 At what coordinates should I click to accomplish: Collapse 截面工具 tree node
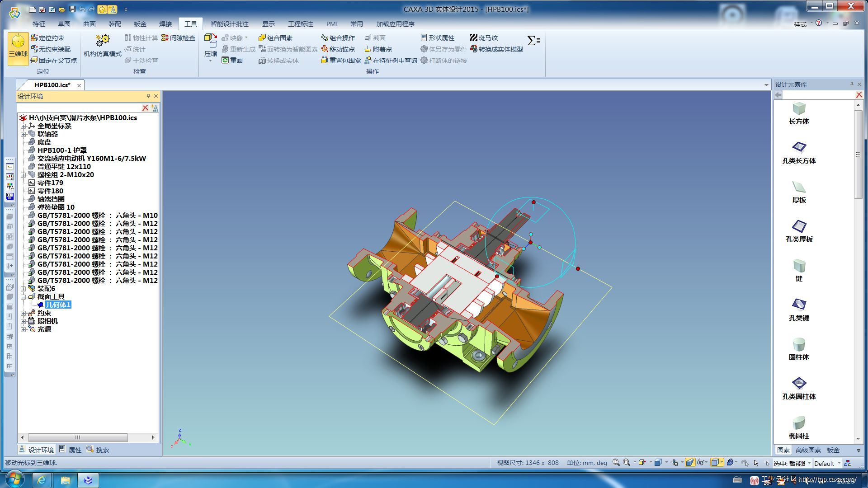[23, 297]
